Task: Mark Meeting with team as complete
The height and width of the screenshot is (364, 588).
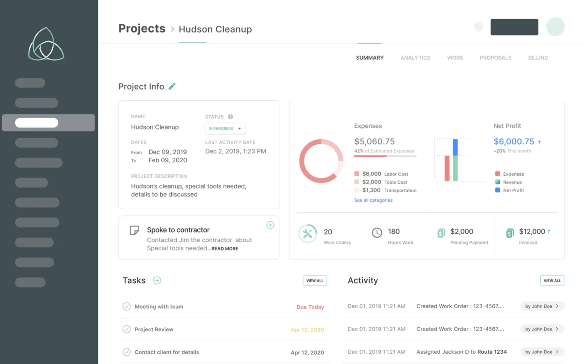Action: pos(126,306)
